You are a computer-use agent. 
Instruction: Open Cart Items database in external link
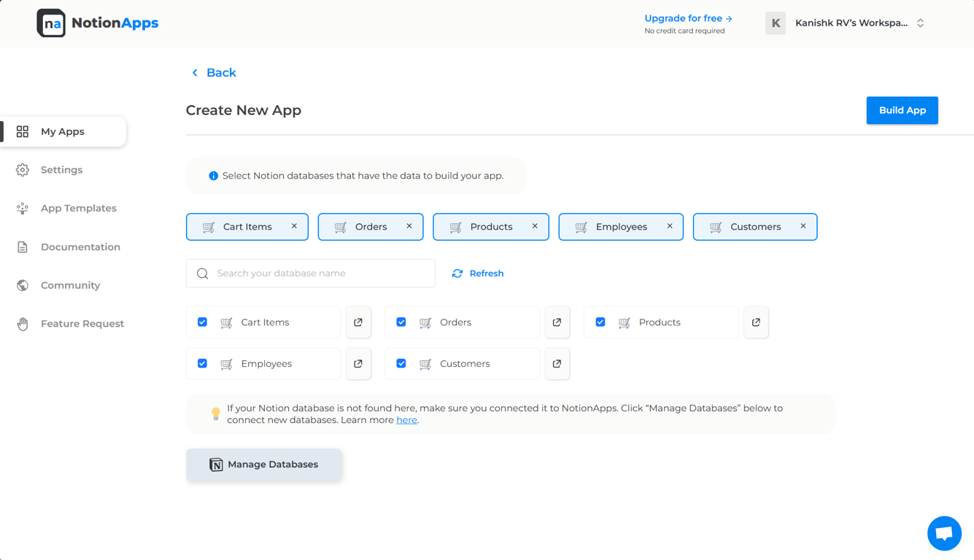358,322
